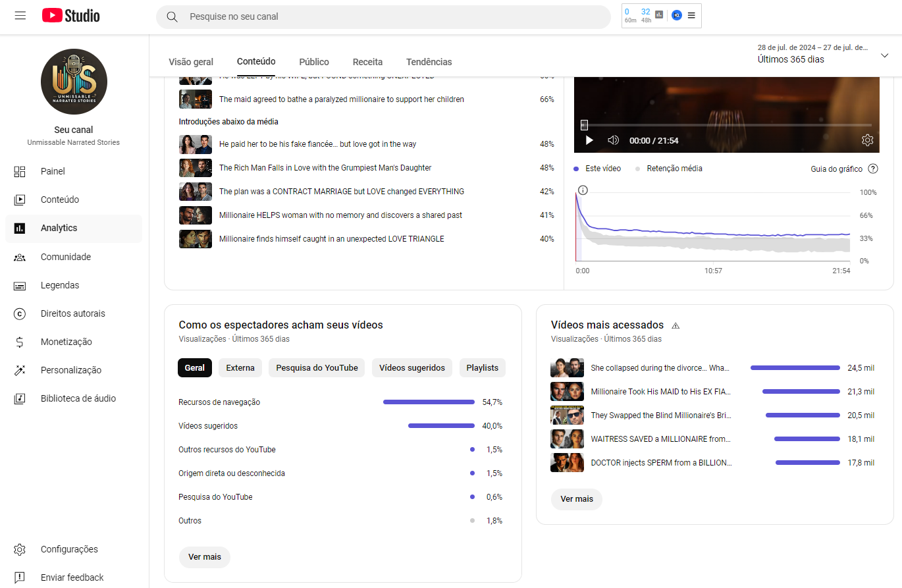
Task: Open 'The Rich Man Falls in Love' video
Action: coord(325,168)
